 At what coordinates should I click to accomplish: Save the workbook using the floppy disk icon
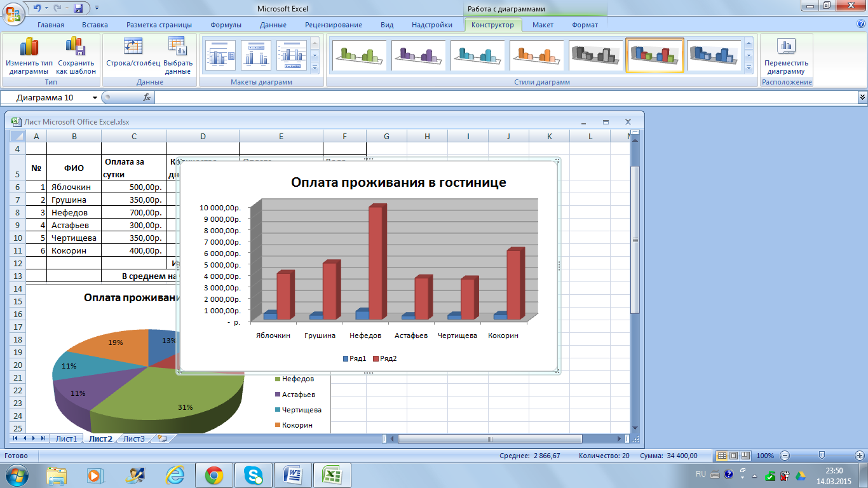(x=79, y=8)
